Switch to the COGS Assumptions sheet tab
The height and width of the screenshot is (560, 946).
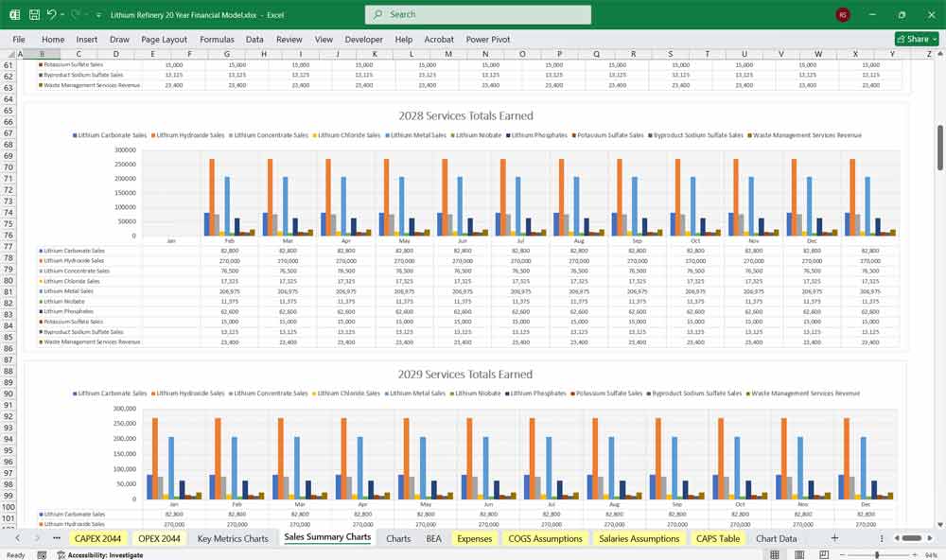click(x=545, y=538)
